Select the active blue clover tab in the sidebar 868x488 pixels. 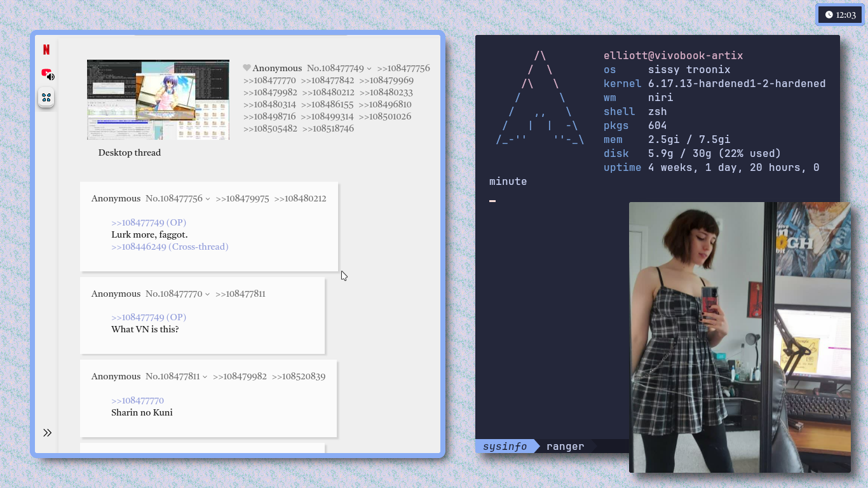click(x=46, y=97)
